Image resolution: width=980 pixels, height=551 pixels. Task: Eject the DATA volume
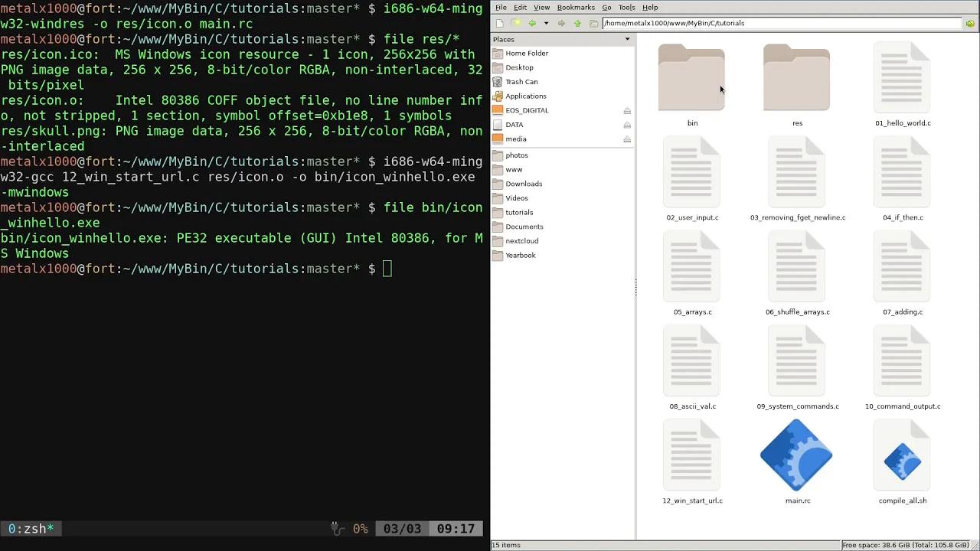click(627, 125)
